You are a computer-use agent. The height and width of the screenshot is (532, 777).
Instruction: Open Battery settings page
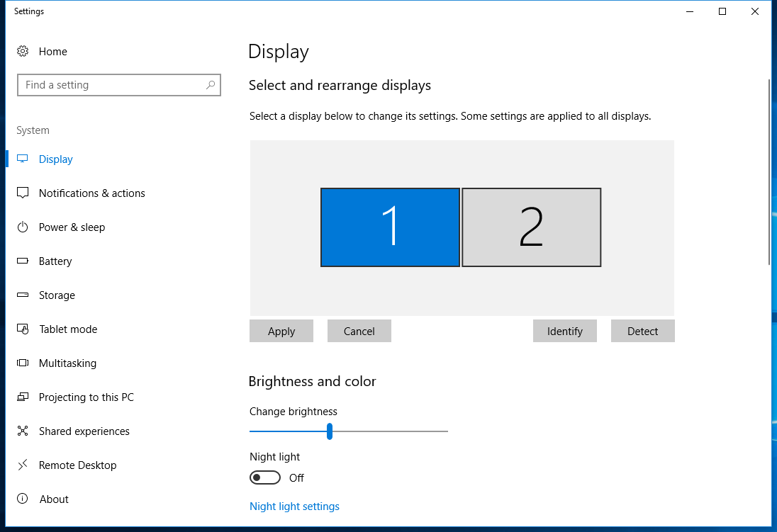coord(55,261)
